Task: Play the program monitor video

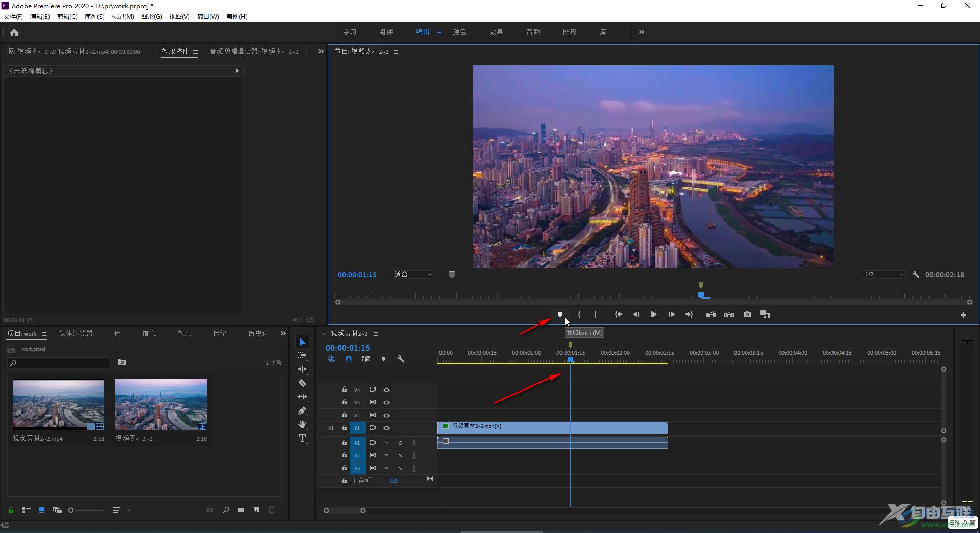Action: [x=653, y=314]
